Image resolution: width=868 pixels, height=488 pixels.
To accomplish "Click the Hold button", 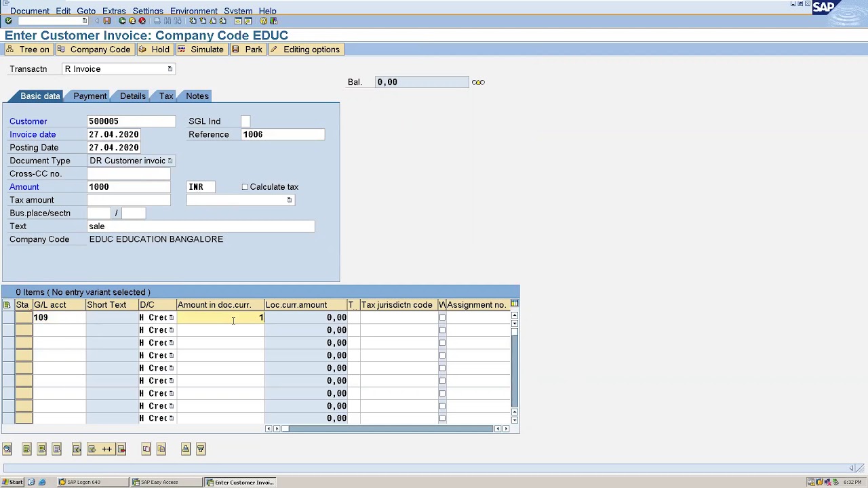I will pos(154,49).
